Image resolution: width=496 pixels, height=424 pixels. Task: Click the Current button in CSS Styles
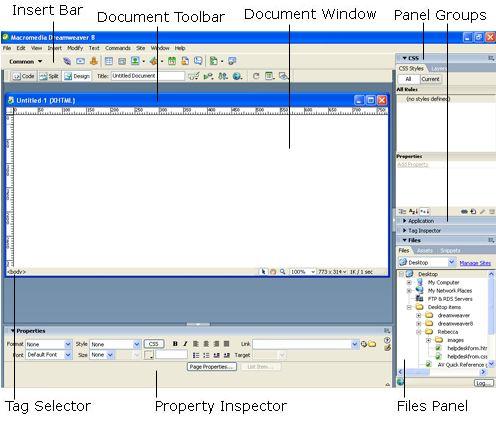coord(430,79)
